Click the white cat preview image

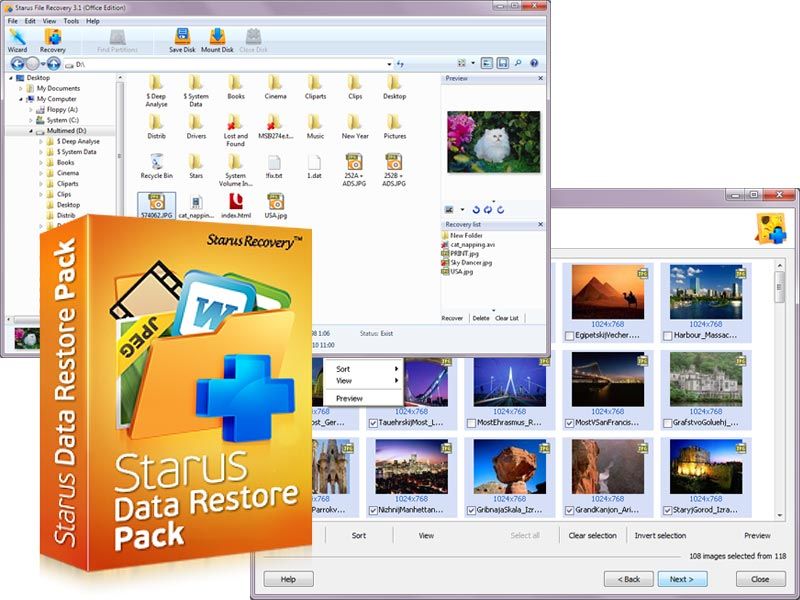(493, 142)
